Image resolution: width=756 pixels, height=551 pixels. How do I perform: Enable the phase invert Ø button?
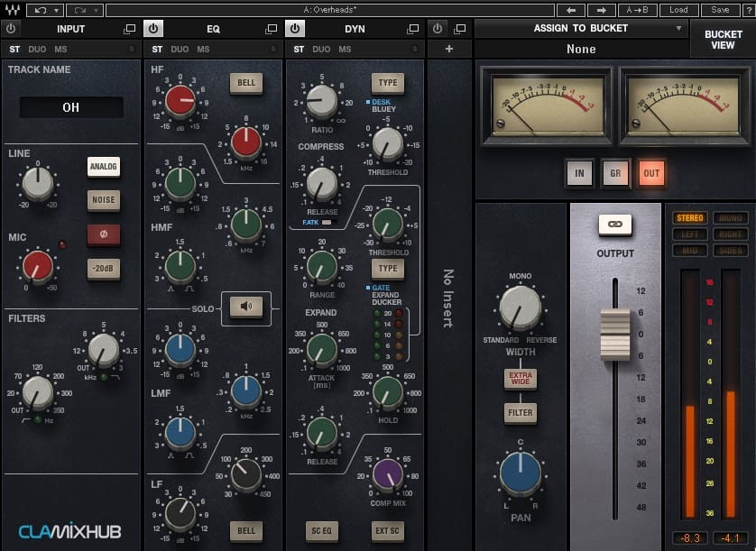tap(102, 234)
